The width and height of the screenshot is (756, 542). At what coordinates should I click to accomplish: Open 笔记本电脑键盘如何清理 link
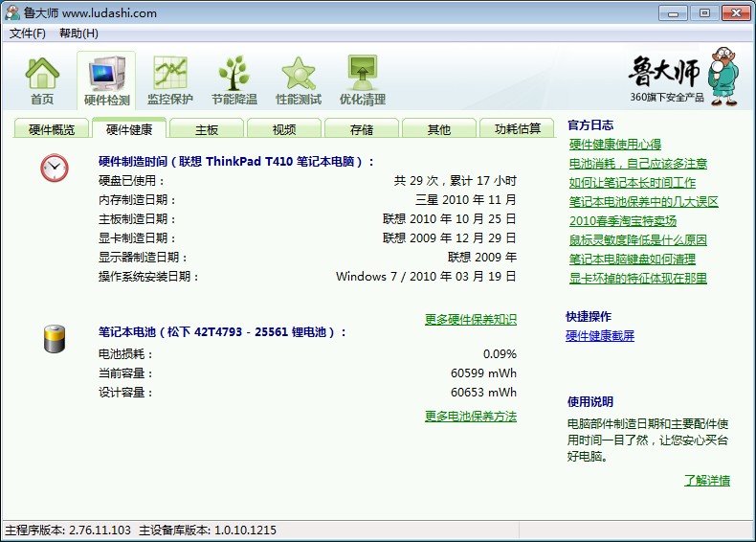point(633,260)
